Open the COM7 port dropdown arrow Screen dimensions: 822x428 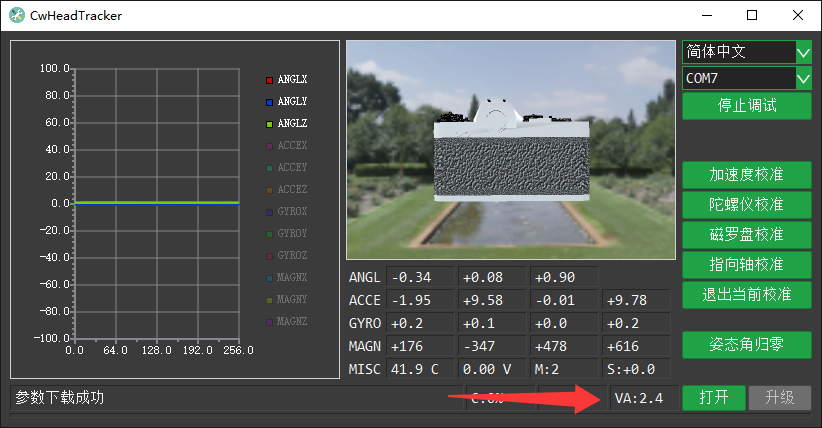click(804, 79)
